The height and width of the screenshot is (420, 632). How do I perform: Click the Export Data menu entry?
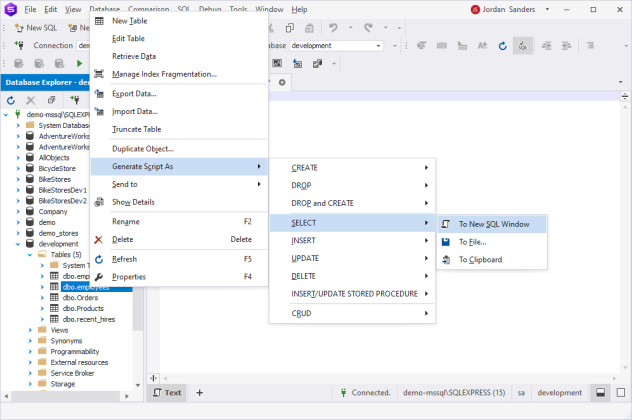pyautogui.click(x=135, y=93)
